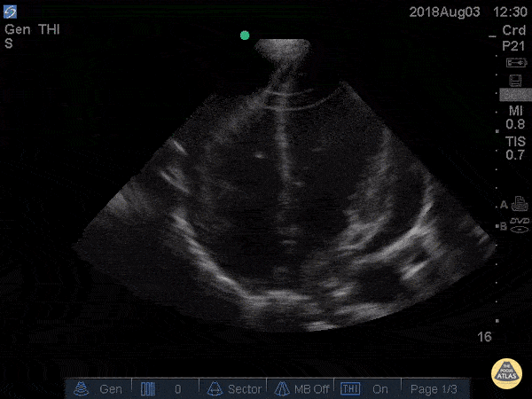Click the battery status icon
Screen dimensions: 532x399
(516, 63)
